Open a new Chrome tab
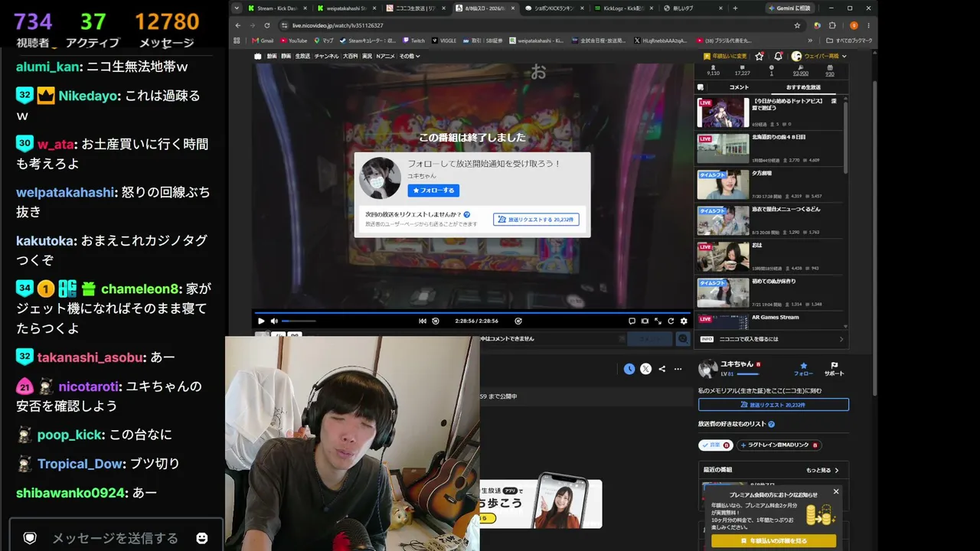Image resolution: width=980 pixels, height=551 pixels. coord(735,8)
